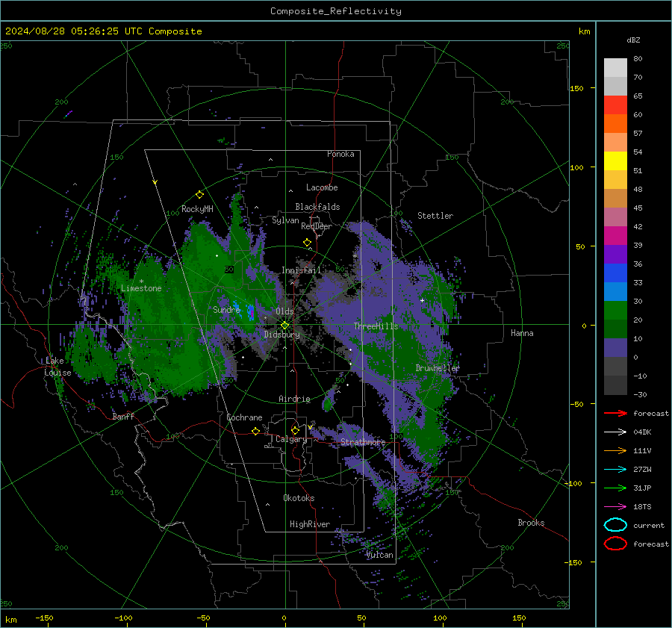Click the RockyMH label
The width and height of the screenshot is (672, 628).
point(197,209)
